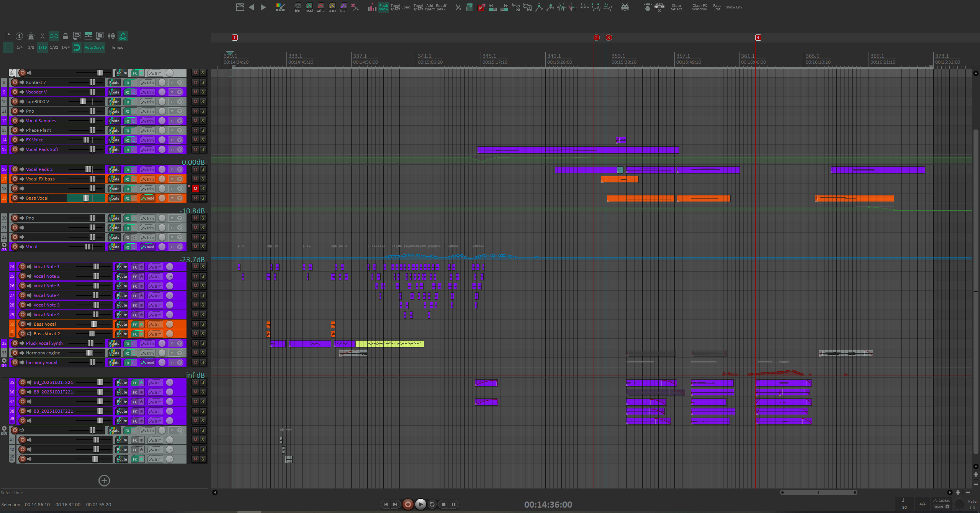Image resolution: width=980 pixels, height=513 pixels.
Task: Open input dropdown on Vocoder V track
Action: (180, 92)
